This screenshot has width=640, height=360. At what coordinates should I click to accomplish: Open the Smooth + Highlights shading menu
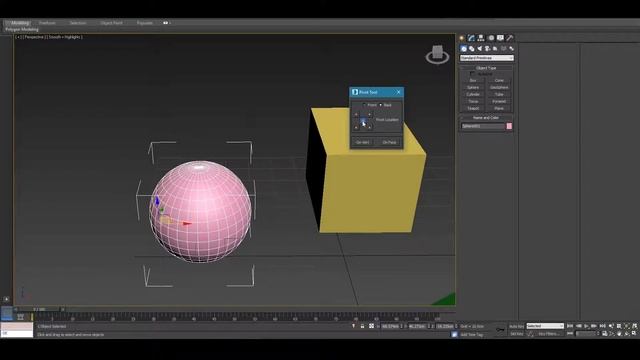[x=66, y=37]
